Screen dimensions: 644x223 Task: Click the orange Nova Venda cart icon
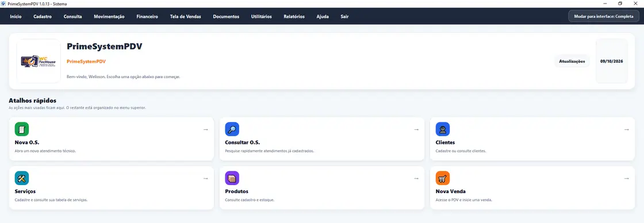(442, 178)
